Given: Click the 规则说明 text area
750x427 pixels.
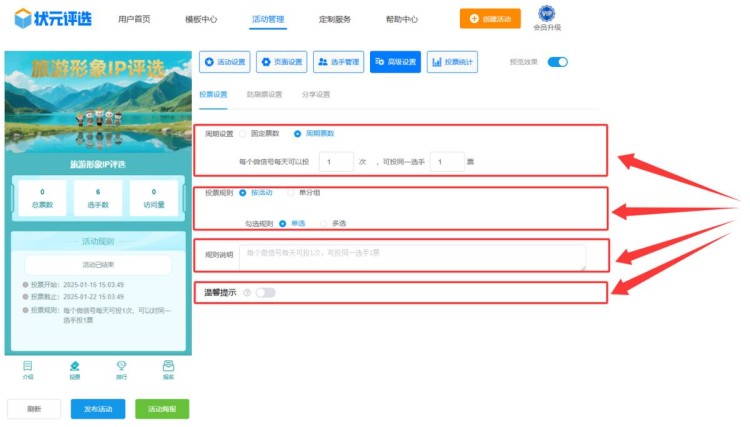Looking at the screenshot, I should pyautogui.click(x=412, y=255).
